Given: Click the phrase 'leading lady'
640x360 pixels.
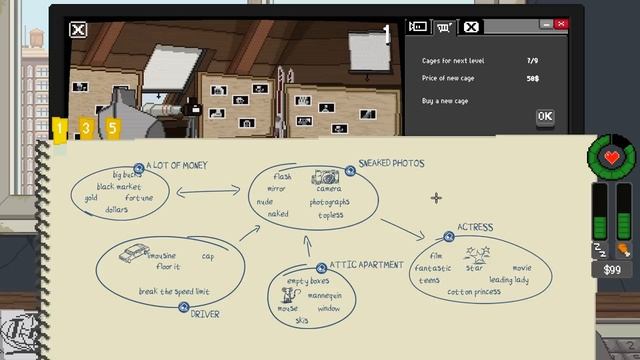Looking at the screenshot, I should [509, 280].
